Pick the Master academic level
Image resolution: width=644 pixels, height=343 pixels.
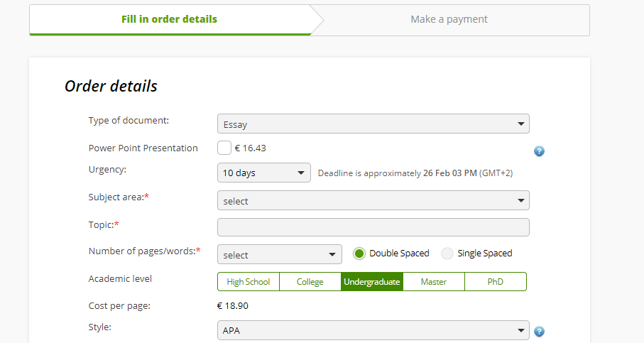pyautogui.click(x=434, y=282)
